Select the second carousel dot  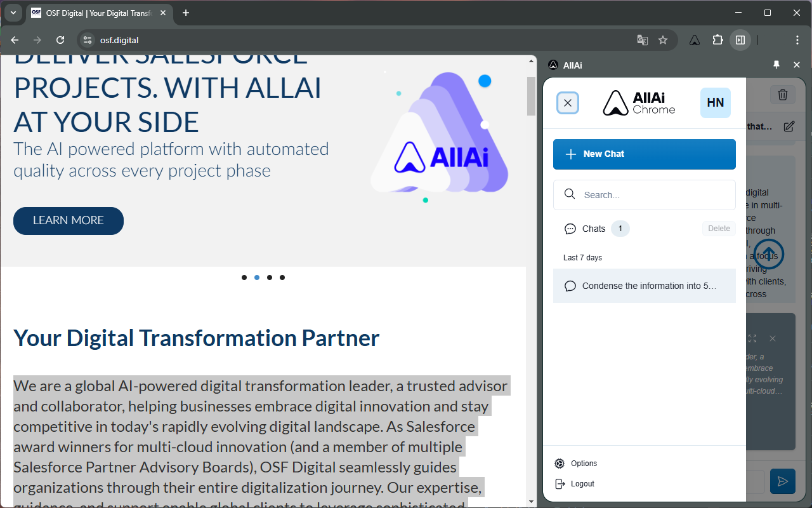[x=257, y=277]
